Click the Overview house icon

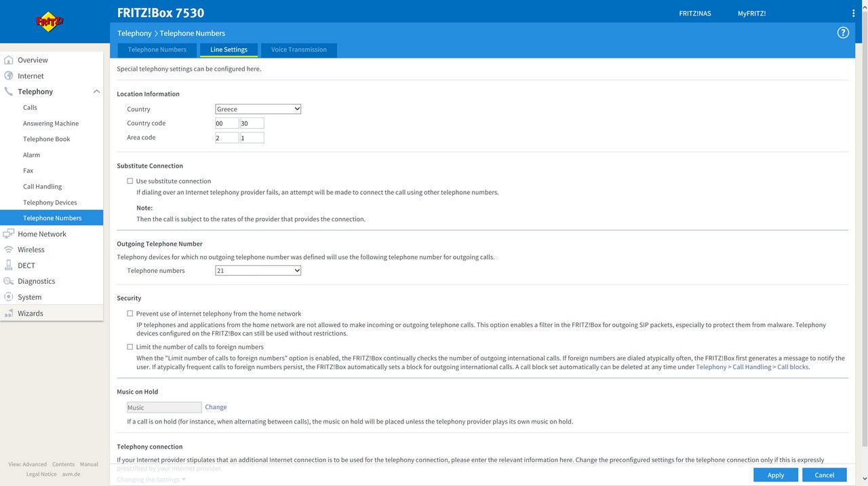point(9,60)
